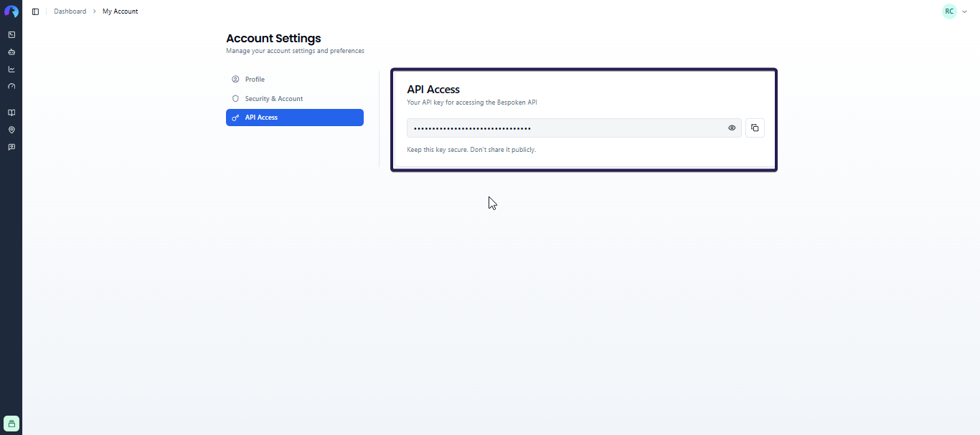Image resolution: width=980 pixels, height=435 pixels.
Task: Reveal the API key with eye icon
Action: point(732,128)
